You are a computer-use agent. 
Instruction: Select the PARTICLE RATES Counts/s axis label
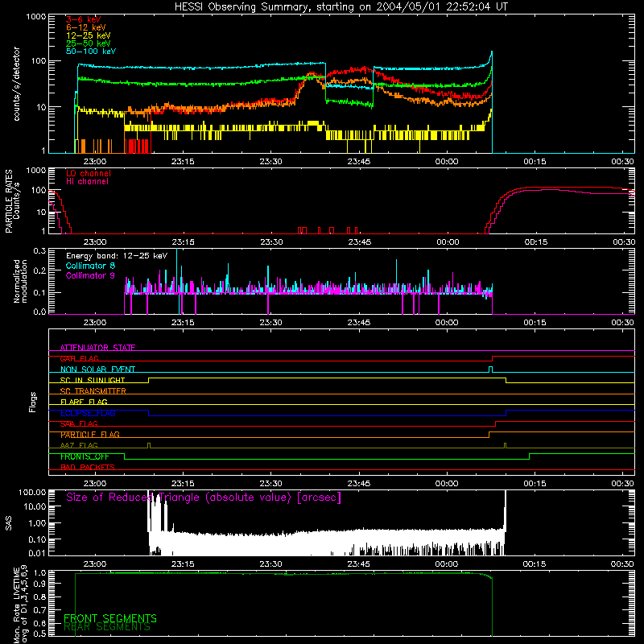12,201
